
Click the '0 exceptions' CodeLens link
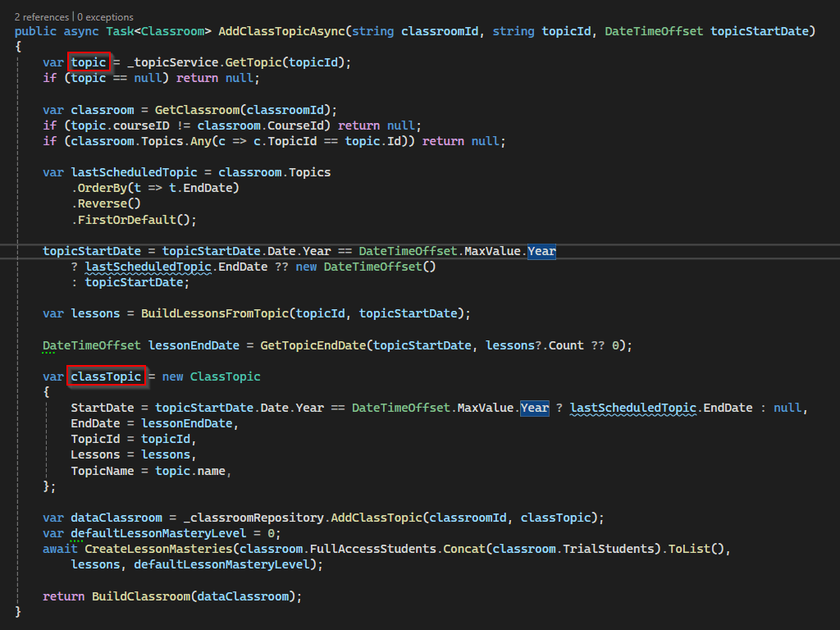click(105, 16)
